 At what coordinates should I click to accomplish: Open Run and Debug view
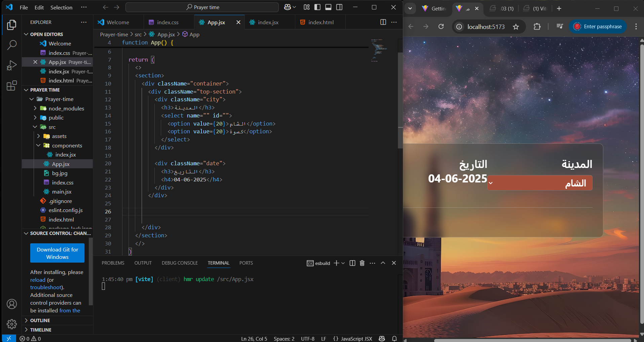pos(12,65)
